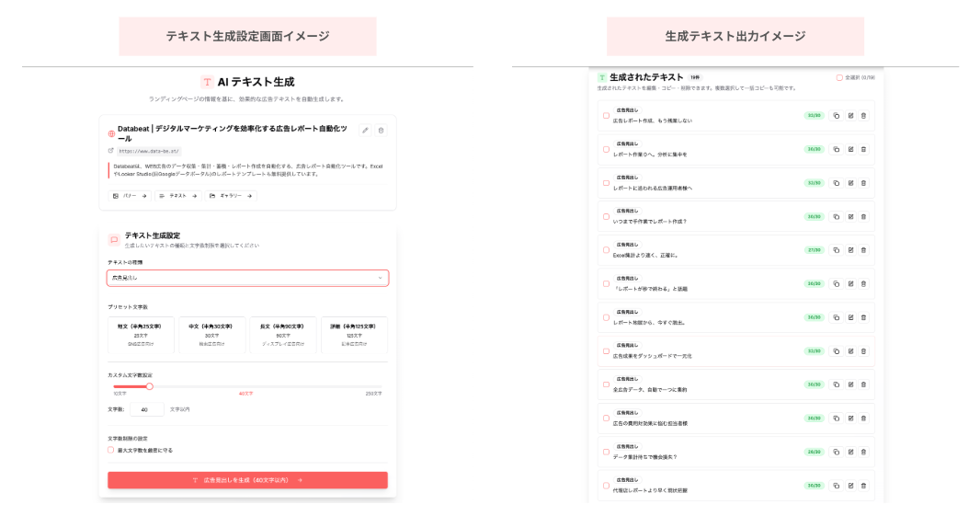Image resolution: width=980 pixels, height=516 pixels.
Task: Select the 短文 25文字 preset card
Action: point(141,335)
